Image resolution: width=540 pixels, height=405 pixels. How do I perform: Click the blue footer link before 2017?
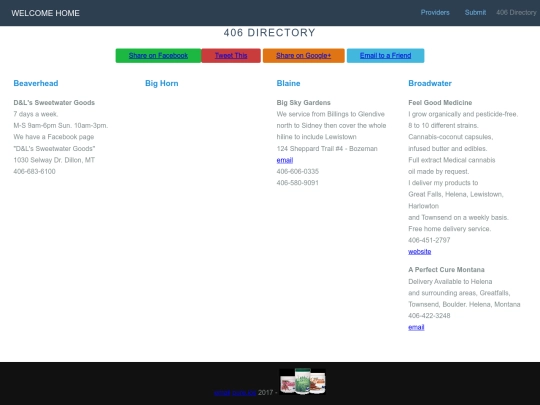coord(235,393)
